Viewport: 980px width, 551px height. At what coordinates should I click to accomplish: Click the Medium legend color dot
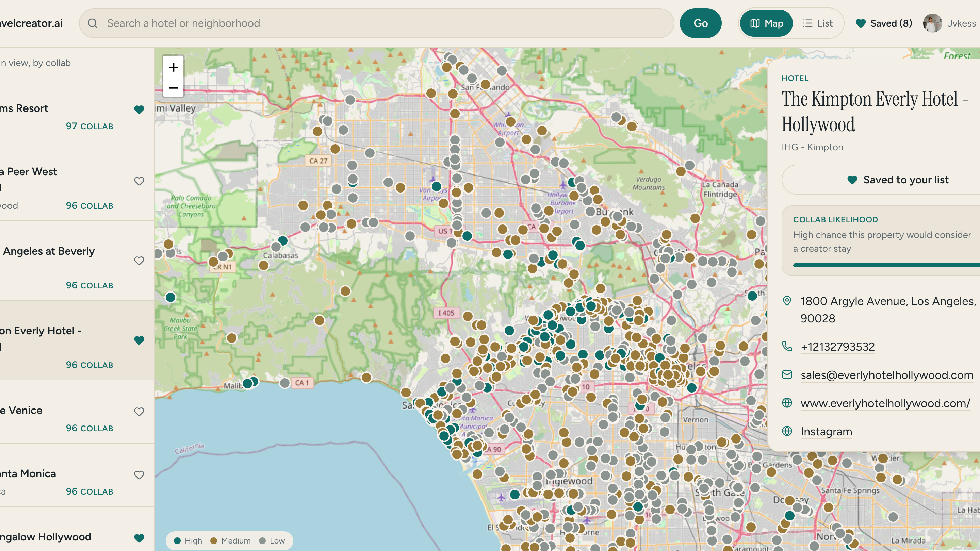click(213, 541)
